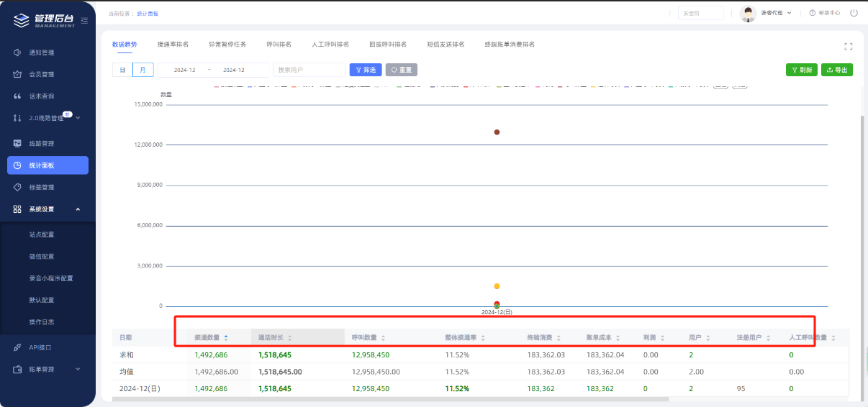This screenshot has width=868, height=407.
Task: Collapse the sidebar using the menu fold icon
Action: [84, 19]
